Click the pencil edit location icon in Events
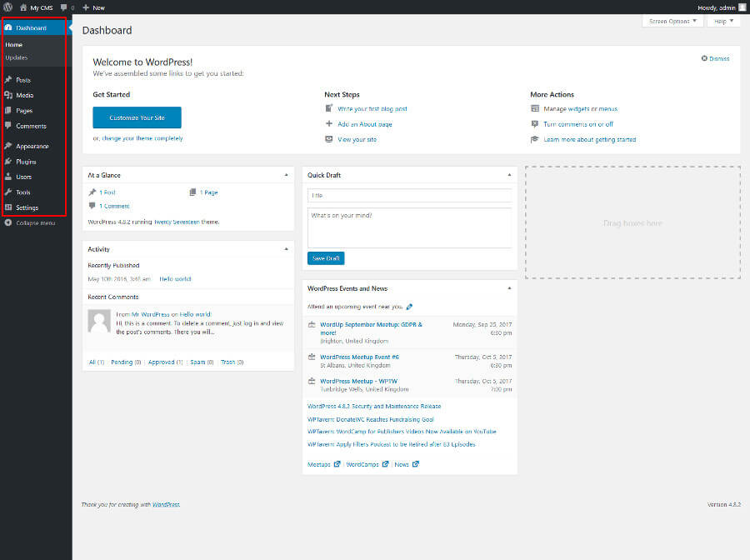This screenshot has width=750, height=560. coord(409,307)
